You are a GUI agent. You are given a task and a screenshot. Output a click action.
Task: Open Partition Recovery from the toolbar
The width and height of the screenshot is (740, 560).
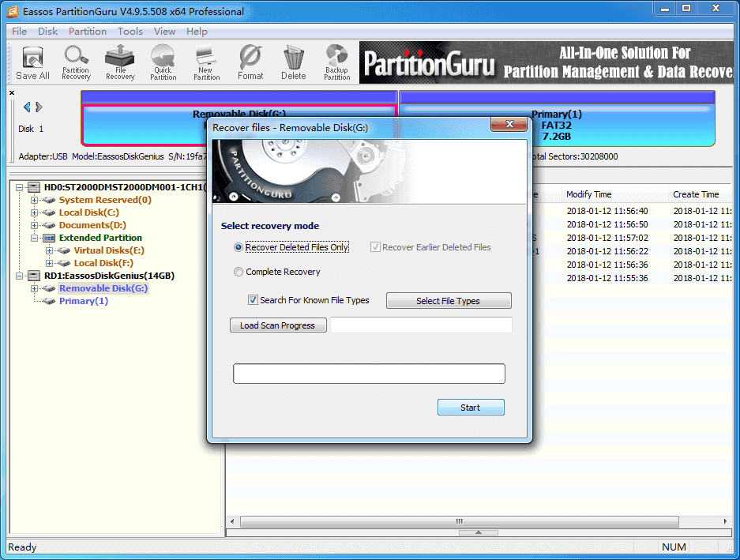(x=76, y=63)
